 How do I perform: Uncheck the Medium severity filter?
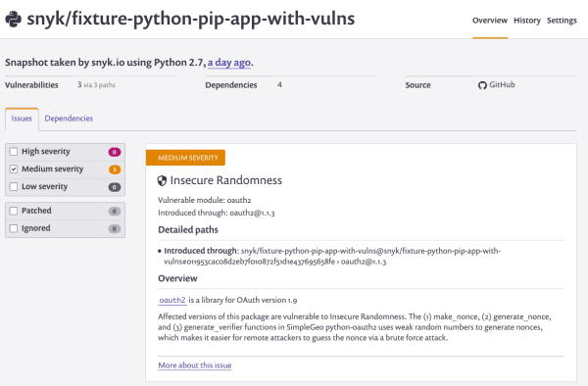[14, 169]
